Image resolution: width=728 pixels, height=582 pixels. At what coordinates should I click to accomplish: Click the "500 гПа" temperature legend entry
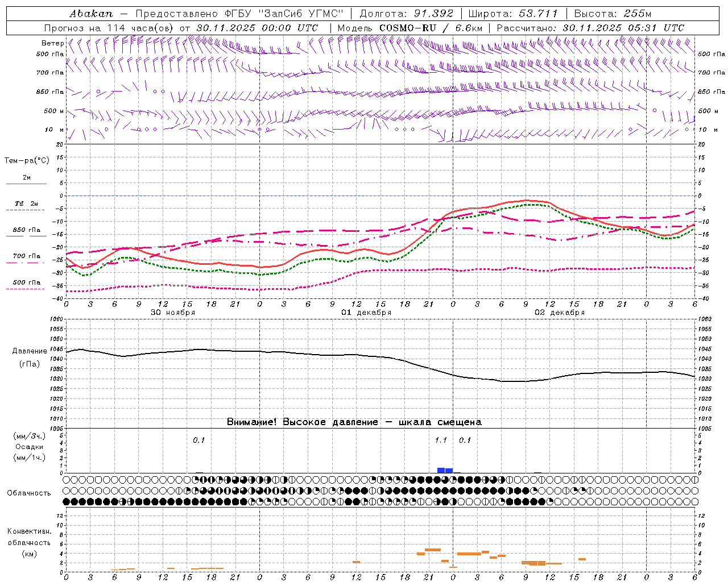click(27, 282)
